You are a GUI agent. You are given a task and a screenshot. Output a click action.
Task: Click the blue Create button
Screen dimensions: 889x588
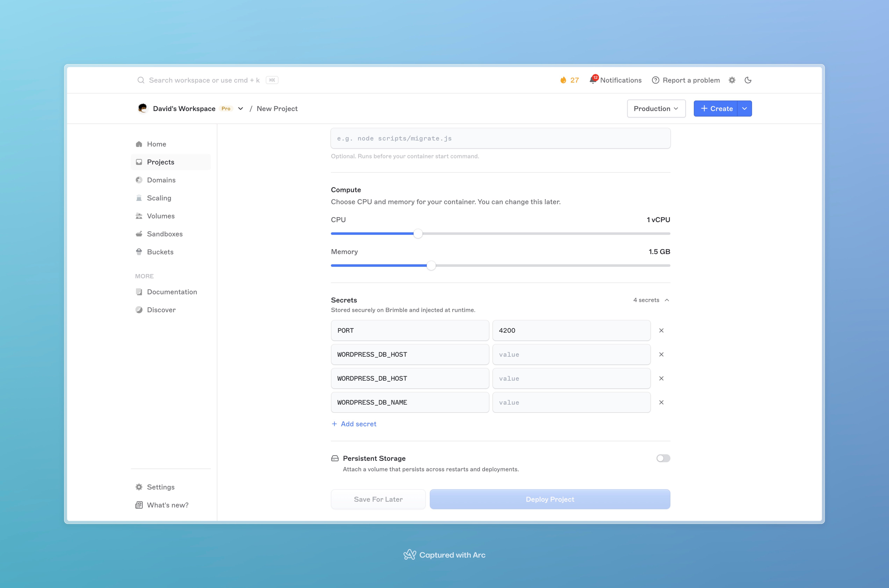[x=716, y=108]
